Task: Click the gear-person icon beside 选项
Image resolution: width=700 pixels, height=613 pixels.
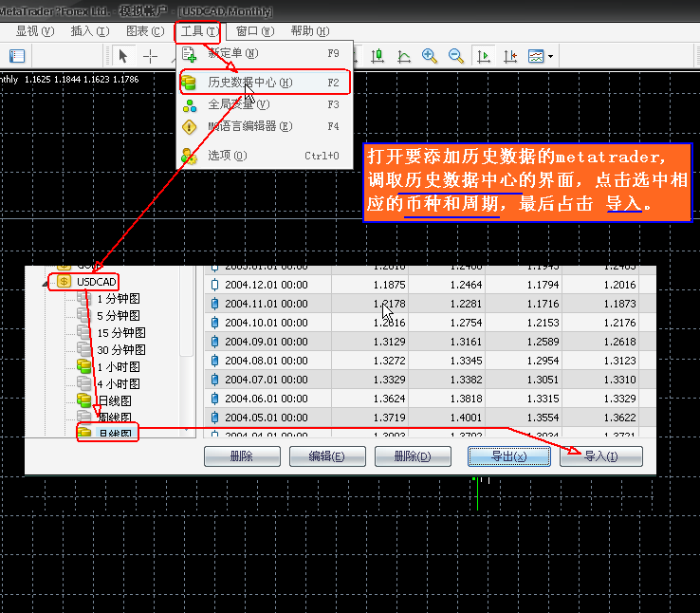Action: coord(190,157)
